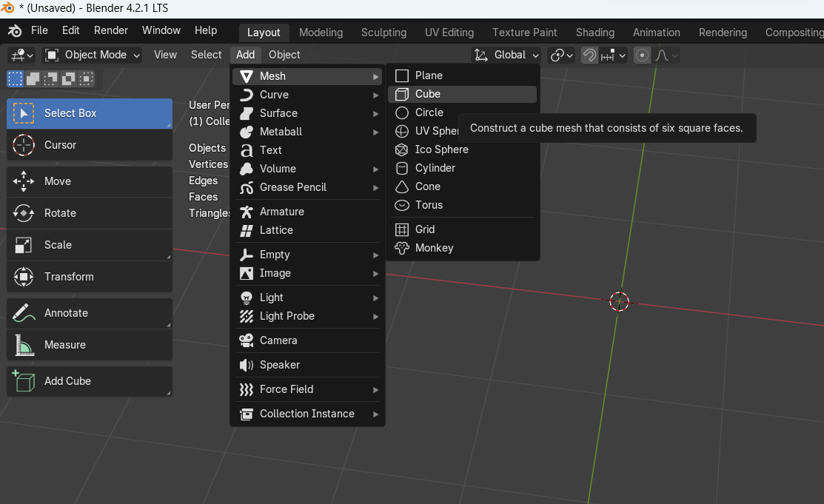
Task: Activate the Transform tool
Action: coord(90,277)
